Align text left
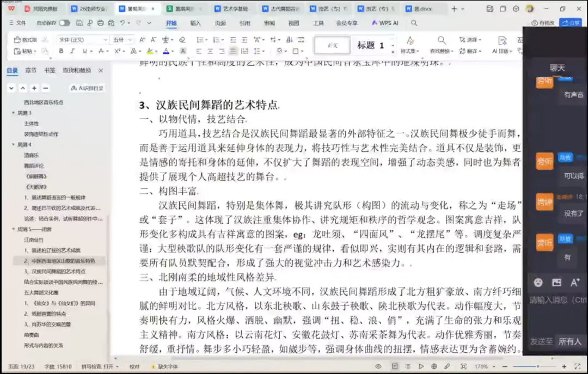Screen dimensions: 588x374 pos(199,51)
